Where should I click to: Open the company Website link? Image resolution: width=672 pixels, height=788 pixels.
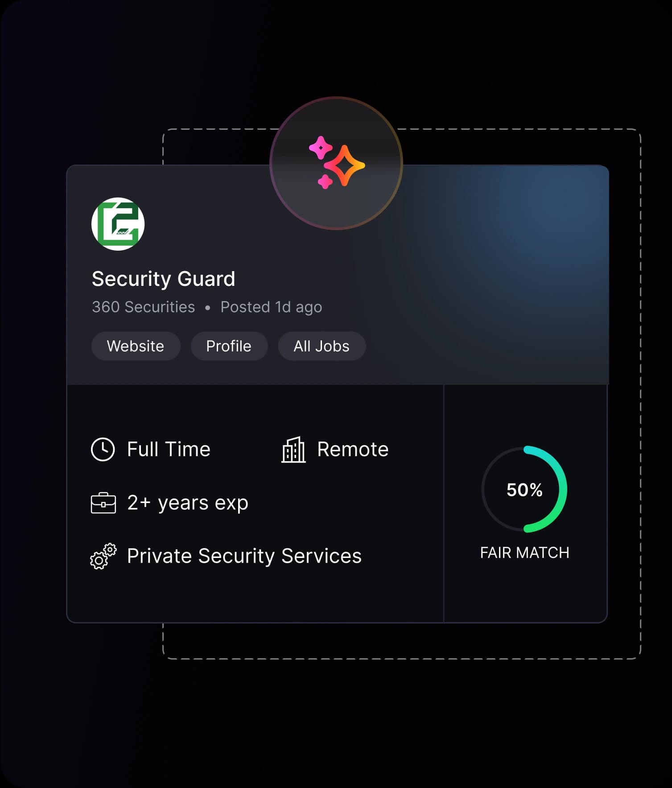(x=136, y=346)
